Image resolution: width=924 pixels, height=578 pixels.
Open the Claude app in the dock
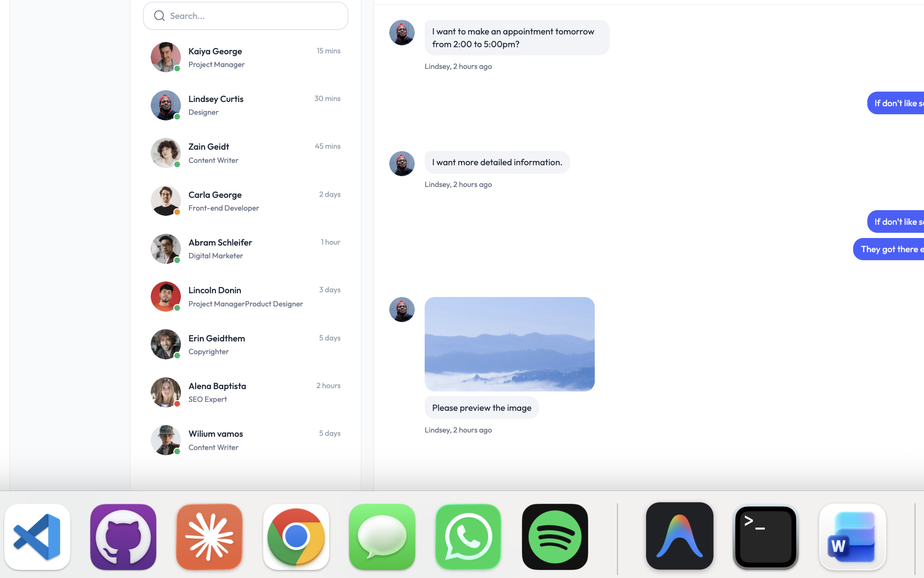tap(209, 537)
